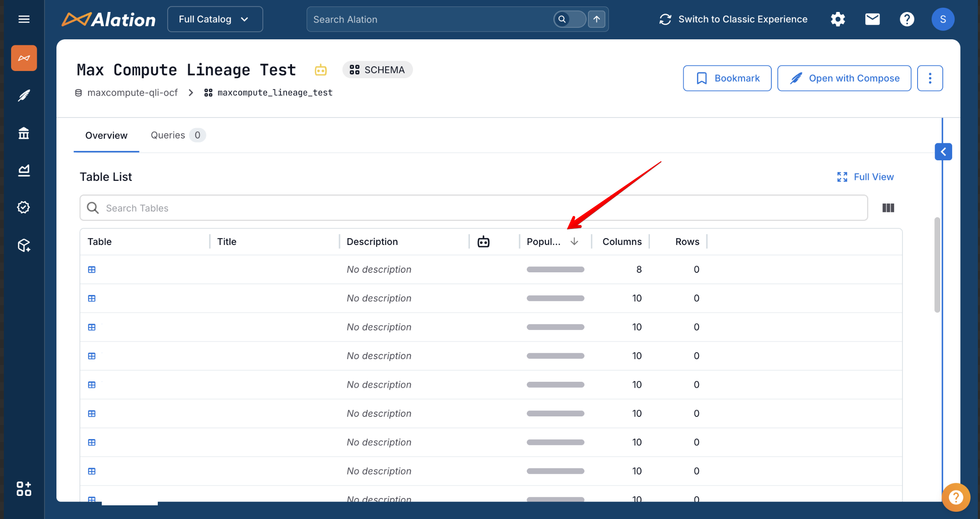The height and width of the screenshot is (519, 980).
Task: Open the settings gear icon
Action: coord(838,19)
